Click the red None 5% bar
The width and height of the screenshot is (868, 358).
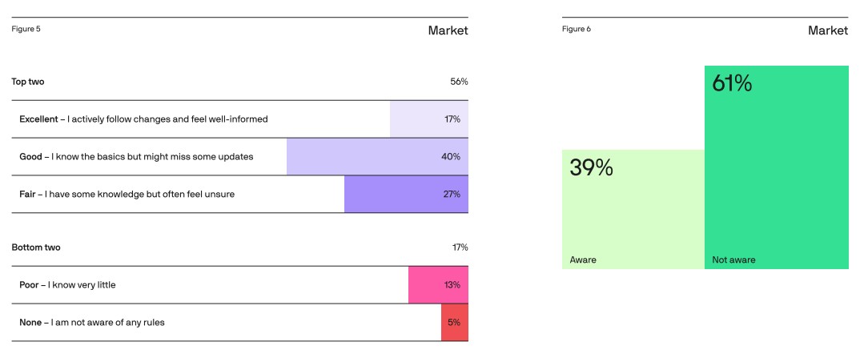(x=454, y=323)
